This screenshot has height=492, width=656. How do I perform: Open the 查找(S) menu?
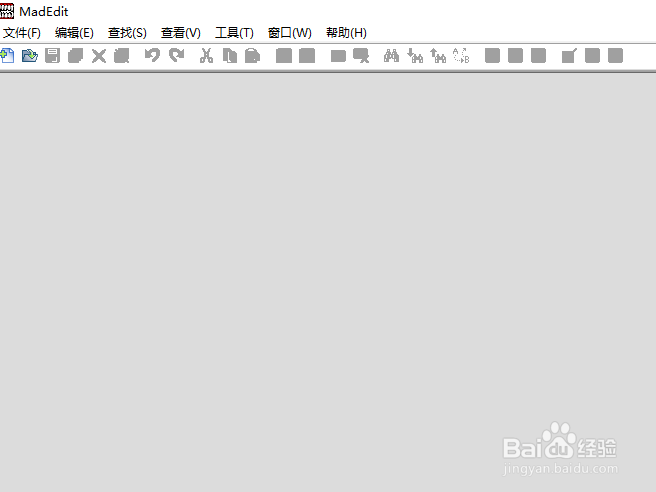tap(127, 33)
